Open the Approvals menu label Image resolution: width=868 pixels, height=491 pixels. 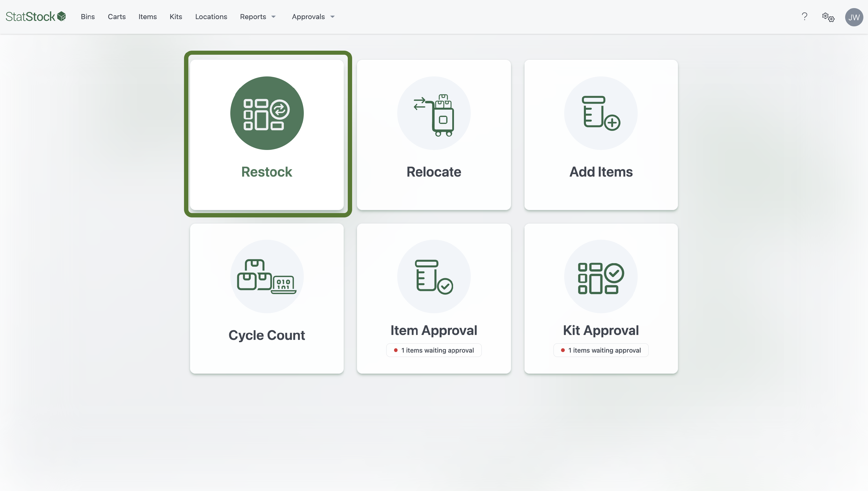308,17
